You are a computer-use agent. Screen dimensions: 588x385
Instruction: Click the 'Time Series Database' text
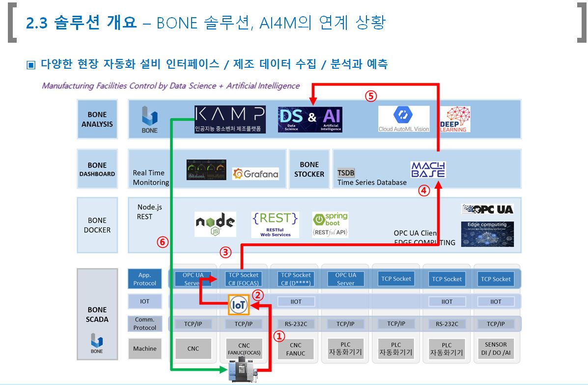(x=372, y=183)
